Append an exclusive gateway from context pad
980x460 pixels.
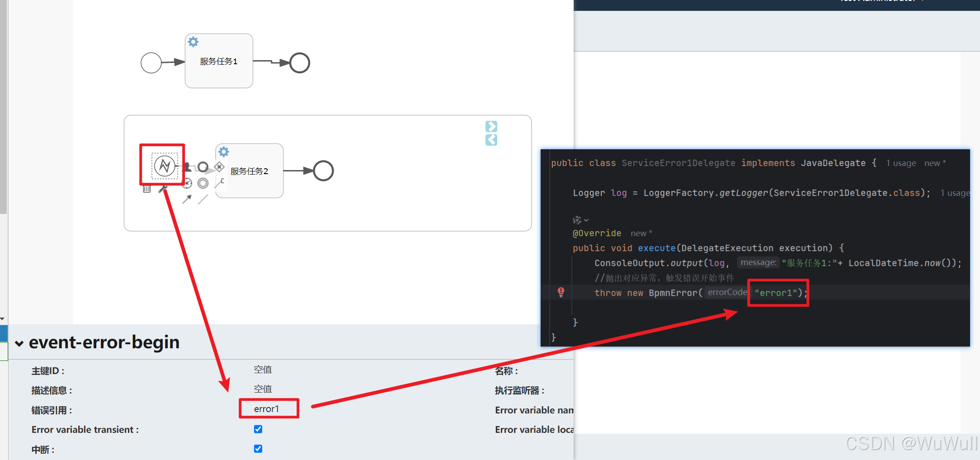click(x=219, y=167)
